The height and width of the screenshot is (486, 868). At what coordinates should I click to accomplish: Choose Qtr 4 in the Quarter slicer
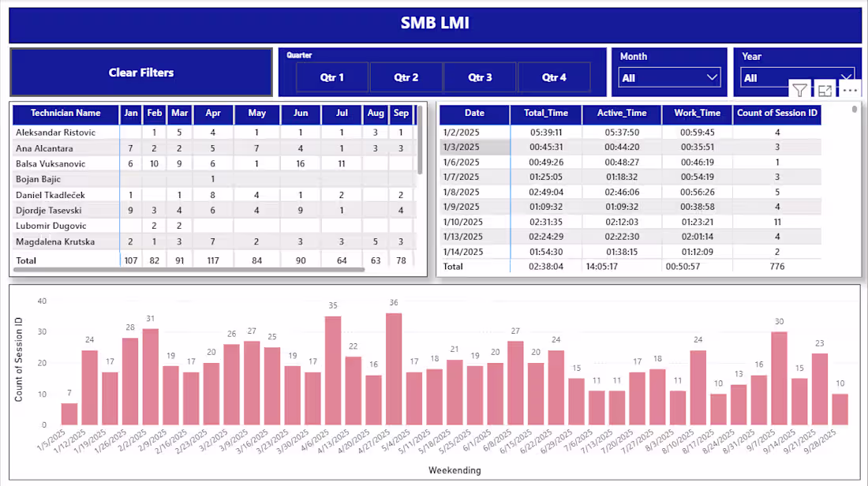point(554,77)
